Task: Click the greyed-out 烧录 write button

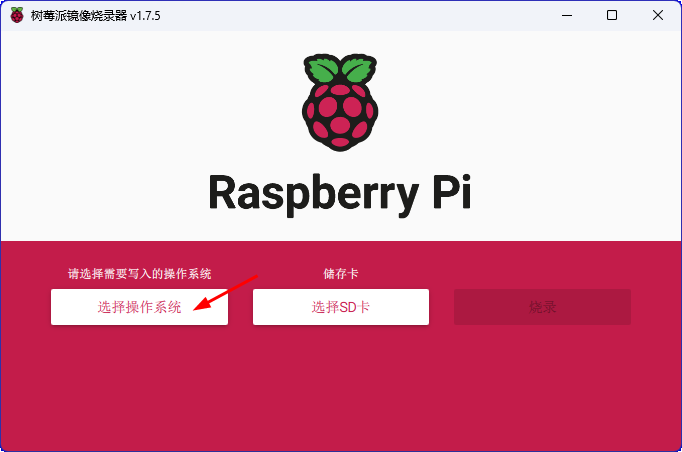Action: 542,307
